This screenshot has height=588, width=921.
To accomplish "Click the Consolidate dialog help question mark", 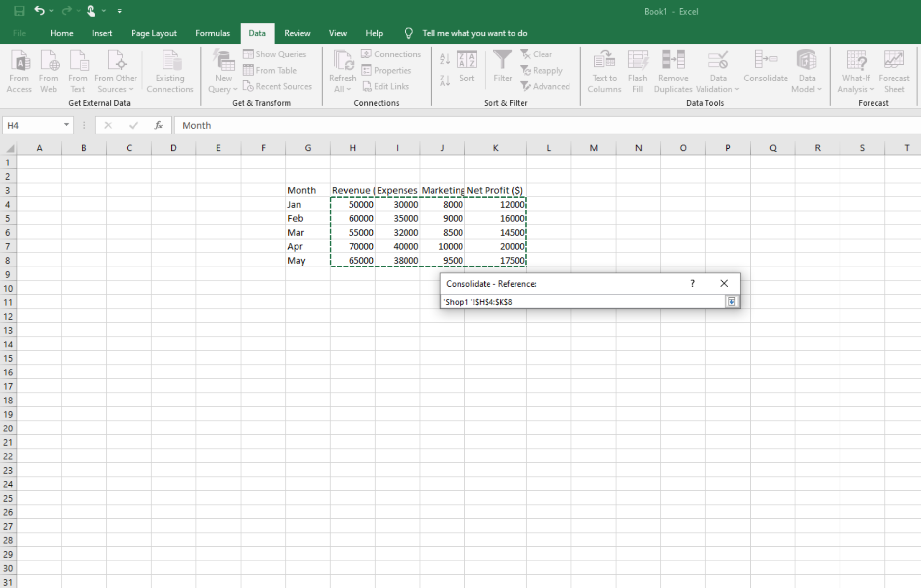I will [692, 283].
